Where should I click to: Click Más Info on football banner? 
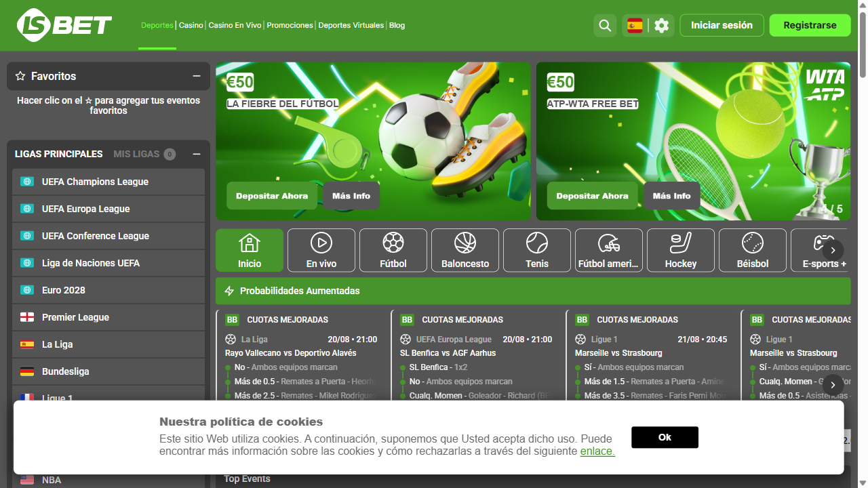351,196
